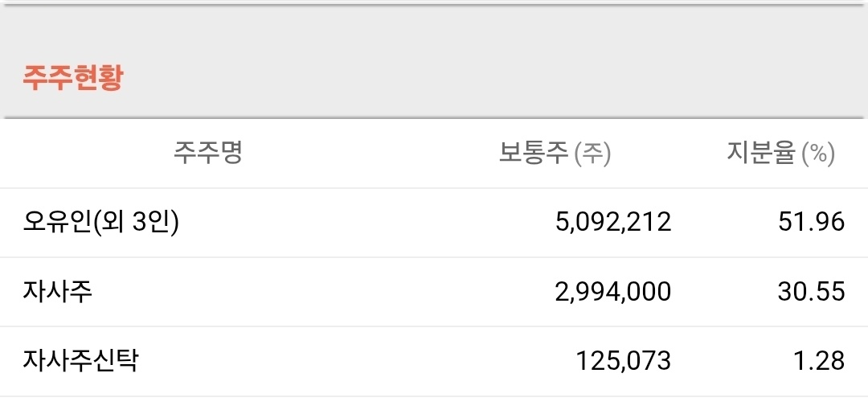Click divider line below 자사주신탁 row
This screenshot has height=410, width=868.
[x=434, y=396]
